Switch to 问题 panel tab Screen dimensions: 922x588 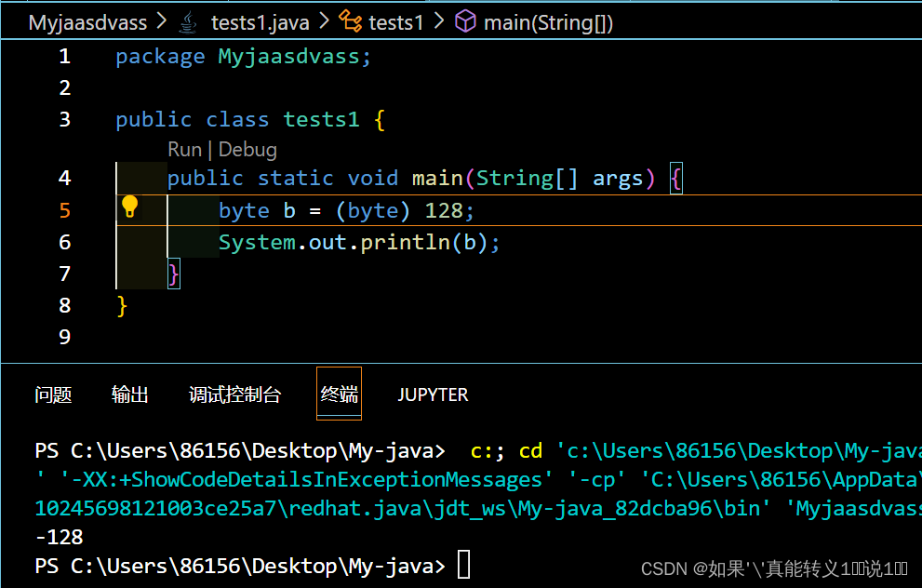pyautogui.click(x=53, y=394)
